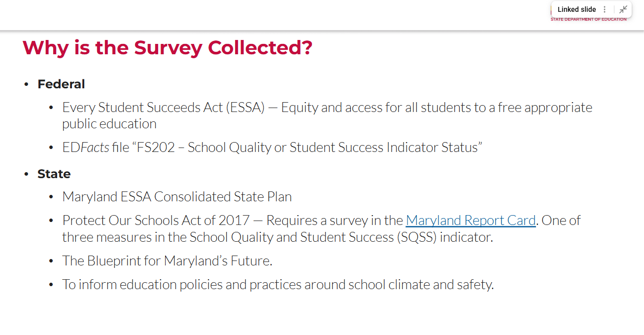The width and height of the screenshot is (644, 335).
Task: Click the Maryland ESSA Consolidated State Plan line
Action: pyautogui.click(x=177, y=197)
